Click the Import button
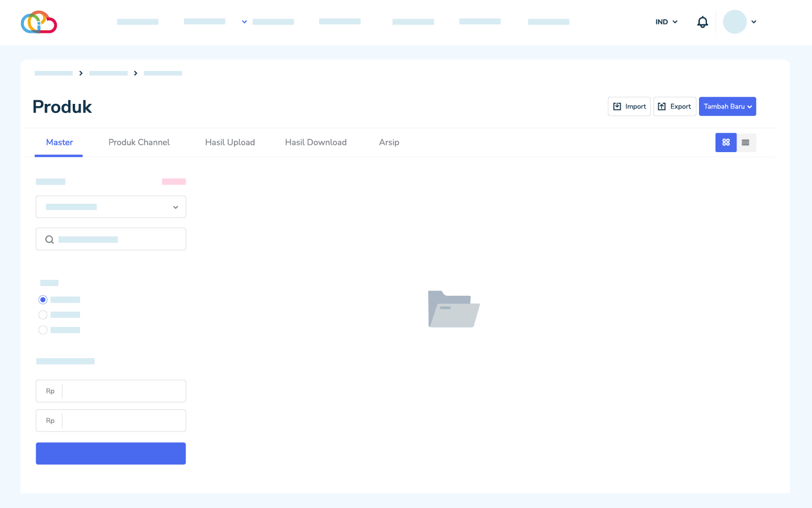Image resolution: width=812 pixels, height=508 pixels. click(629, 107)
